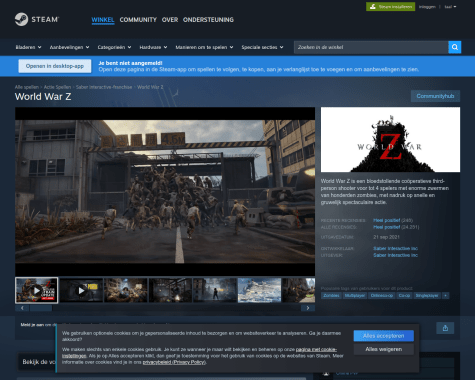475x380 pixels.
Task: Click the World War Z breadcrumb link
Action: tap(150, 87)
